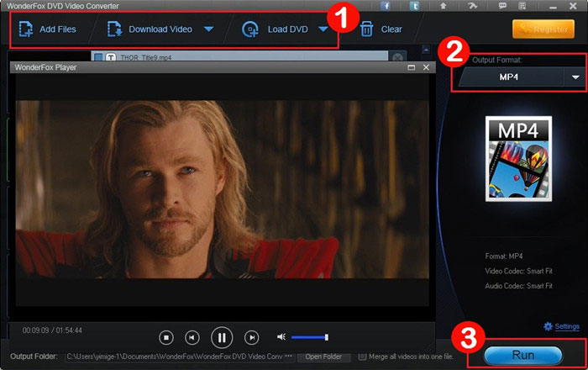Click the playback time 00:09:09 / 01:54:44
Viewport: 588px width, 370px height.
(x=52, y=330)
